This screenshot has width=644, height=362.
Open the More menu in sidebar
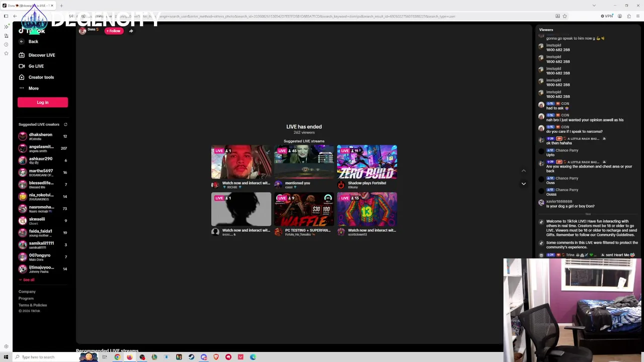(x=29, y=88)
